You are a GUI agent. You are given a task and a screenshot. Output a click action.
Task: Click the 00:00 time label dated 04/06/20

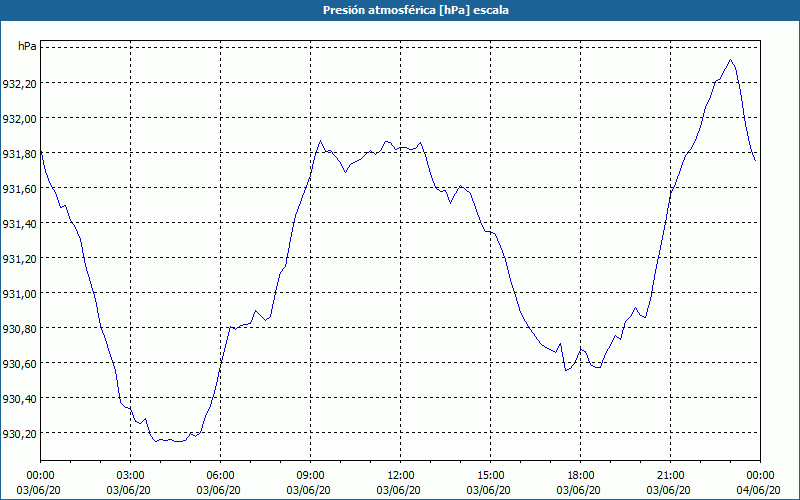(760, 476)
